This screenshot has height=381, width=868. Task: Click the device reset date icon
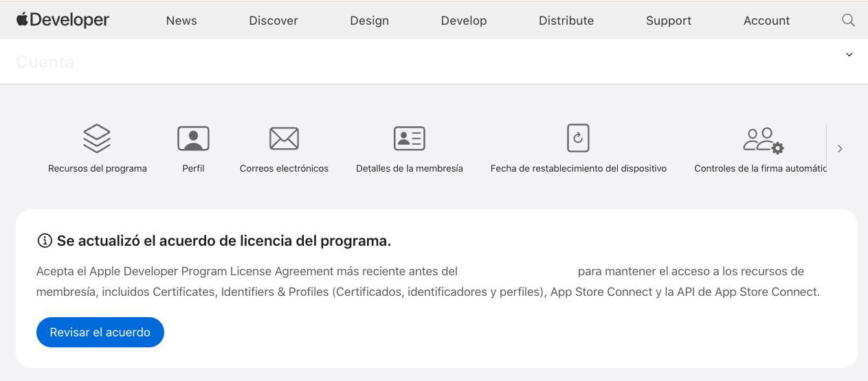(x=578, y=138)
